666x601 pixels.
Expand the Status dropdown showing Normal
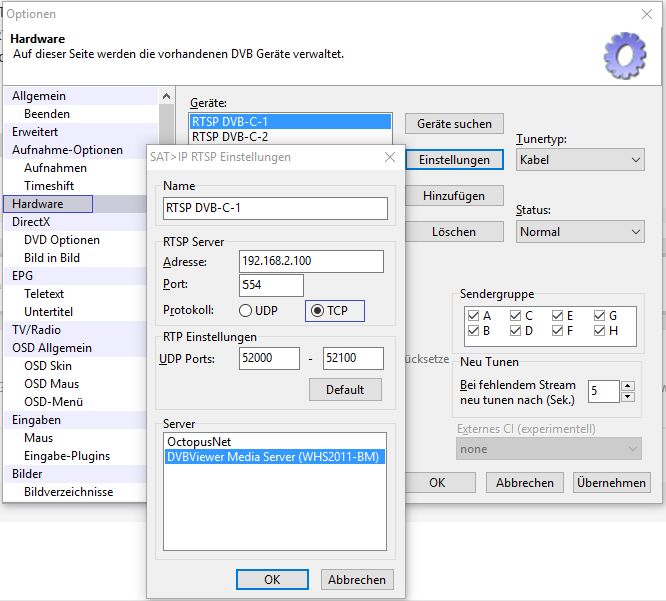pyautogui.click(x=580, y=232)
